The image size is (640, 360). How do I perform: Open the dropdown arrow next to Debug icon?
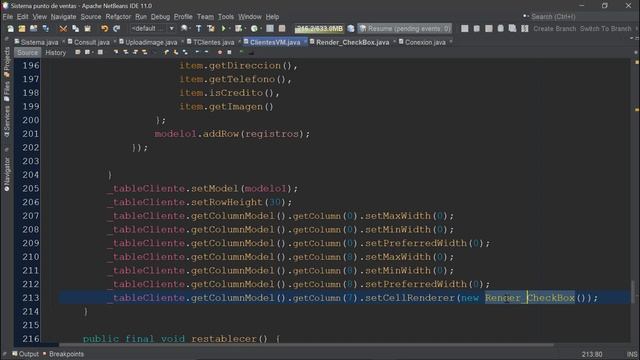245,29
